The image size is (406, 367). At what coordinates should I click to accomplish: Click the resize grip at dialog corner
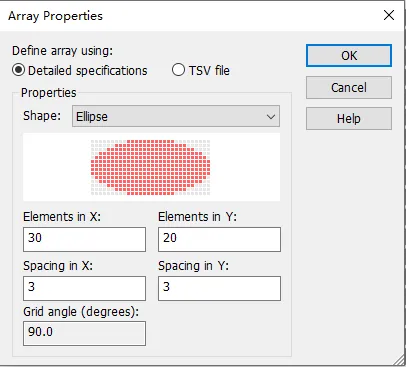(x=399, y=360)
